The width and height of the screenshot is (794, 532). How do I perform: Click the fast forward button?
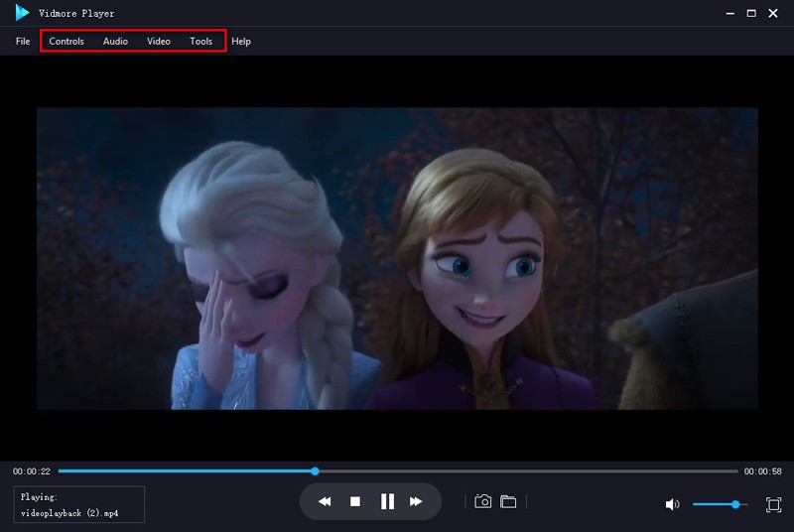(x=417, y=502)
